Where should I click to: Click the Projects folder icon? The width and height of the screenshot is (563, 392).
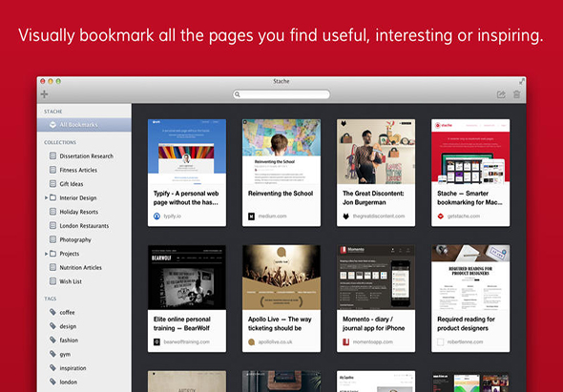point(52,254)
